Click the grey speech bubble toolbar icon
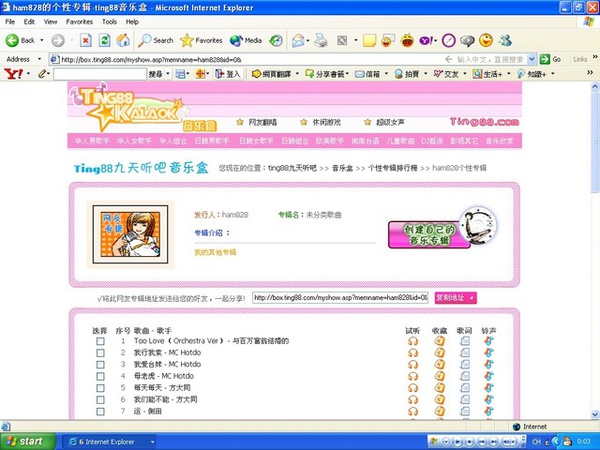 tap(467, 41)
